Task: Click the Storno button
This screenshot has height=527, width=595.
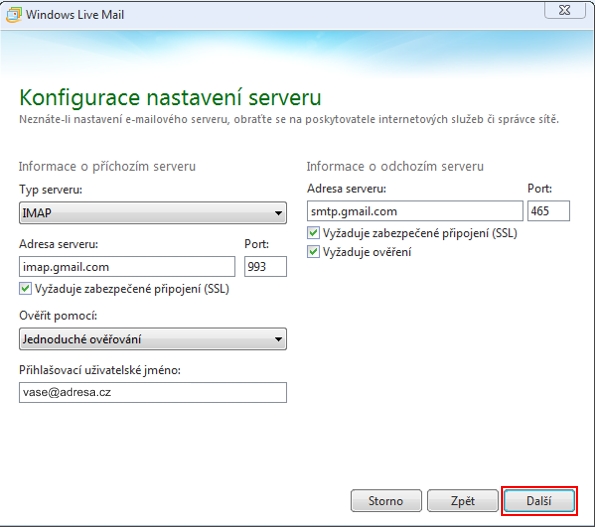Action: [386, 501]
